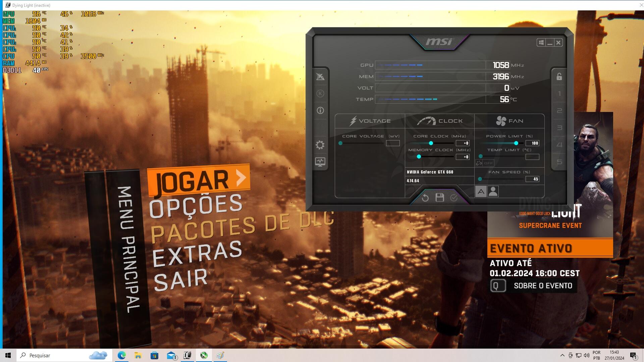Click the driver version 474.64 text
The image size is (644, 362).
pyautogui.click(x=413, y=181)
